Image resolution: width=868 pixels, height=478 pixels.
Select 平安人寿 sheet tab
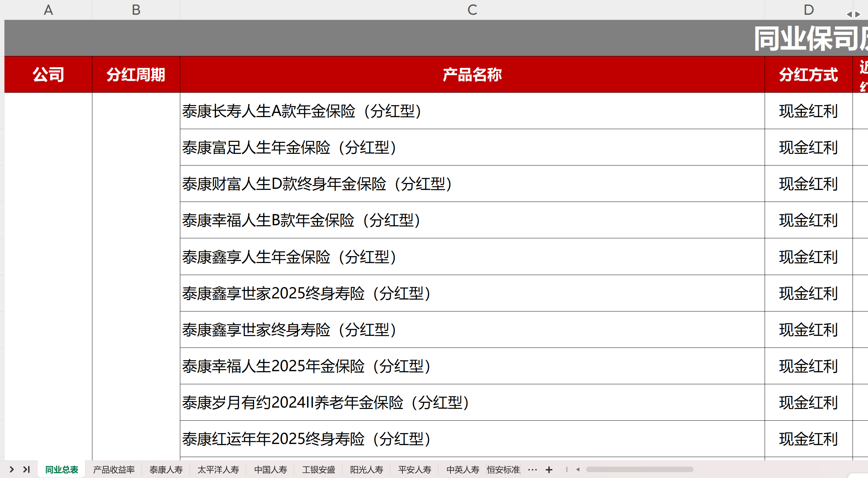(415, 469)
